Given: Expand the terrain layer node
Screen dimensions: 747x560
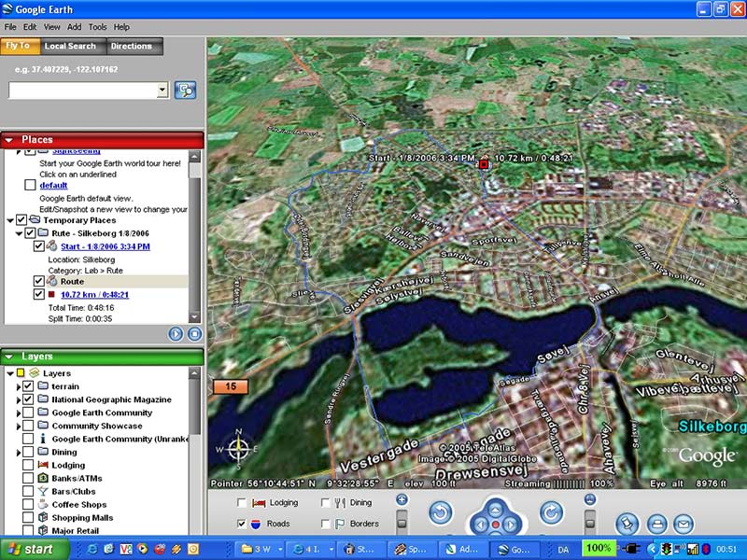Looking at the screenshot, I should tap(19, 386).
